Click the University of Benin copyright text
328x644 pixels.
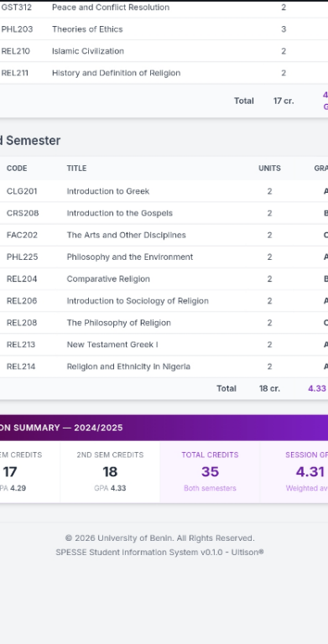click(x=160, y=538)
